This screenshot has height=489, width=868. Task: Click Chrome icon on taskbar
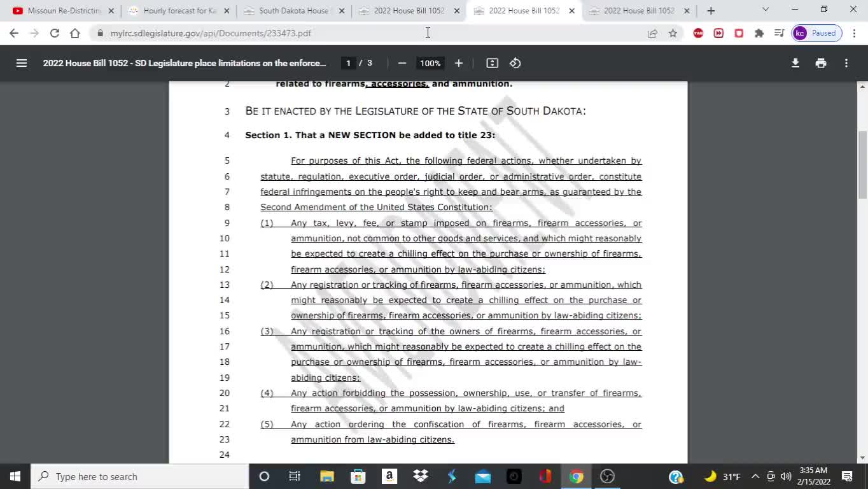pos(576,476)
